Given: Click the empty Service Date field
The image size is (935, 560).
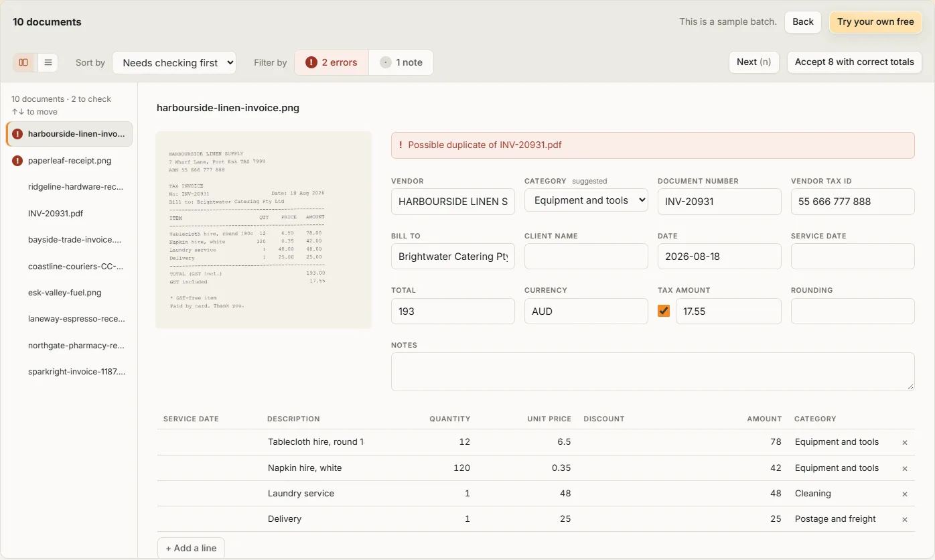Looking at the screenshot, I should pos(853,257).
